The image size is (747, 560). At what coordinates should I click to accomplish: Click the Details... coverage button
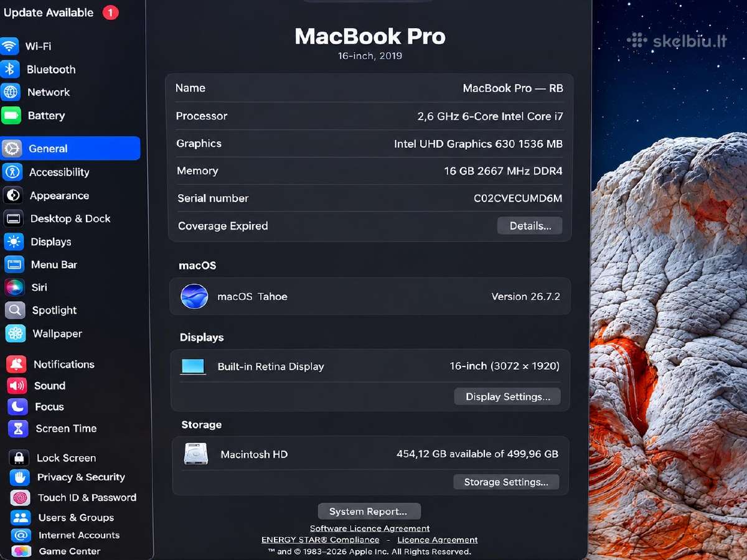click(530, 226)
